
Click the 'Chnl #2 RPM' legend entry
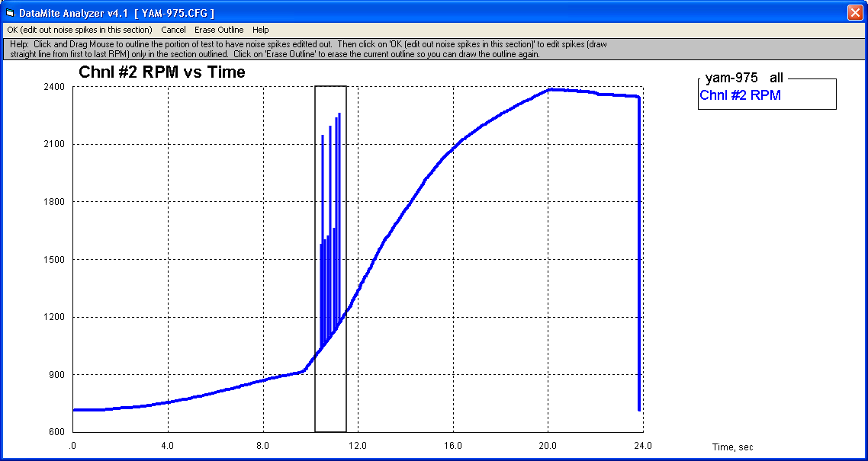click(740, 95)
